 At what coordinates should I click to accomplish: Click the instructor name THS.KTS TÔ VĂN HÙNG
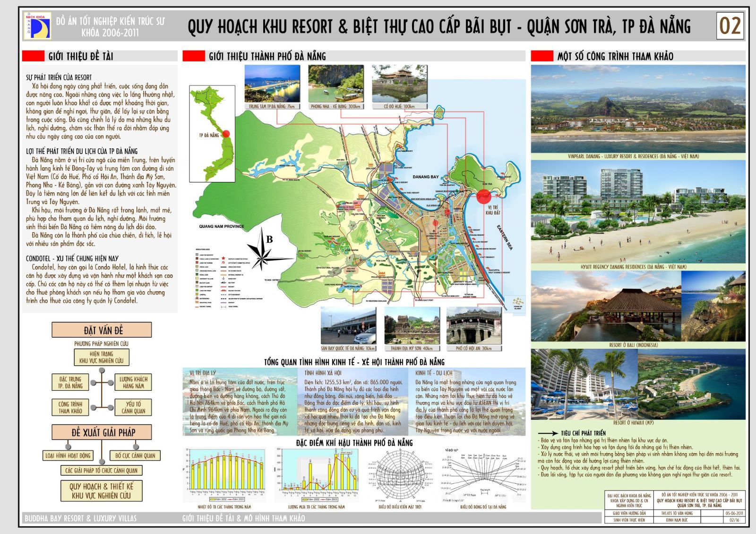(677, 513)
